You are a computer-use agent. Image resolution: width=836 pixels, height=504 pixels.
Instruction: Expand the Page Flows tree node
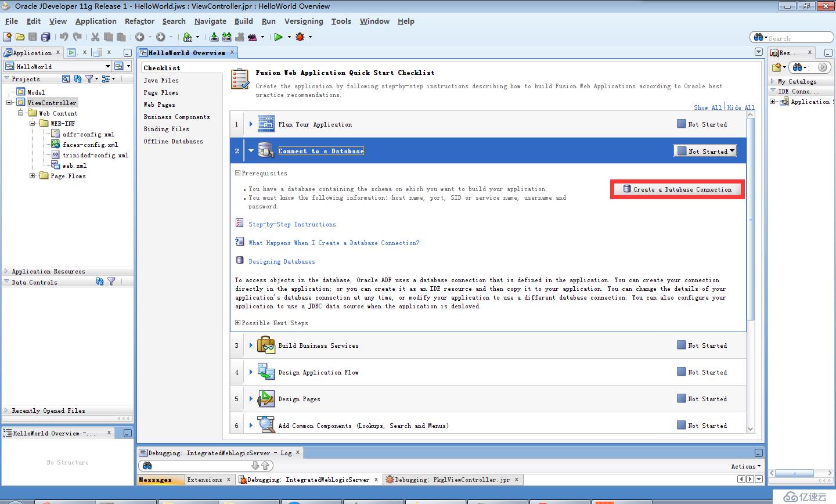tap(33, 176)
